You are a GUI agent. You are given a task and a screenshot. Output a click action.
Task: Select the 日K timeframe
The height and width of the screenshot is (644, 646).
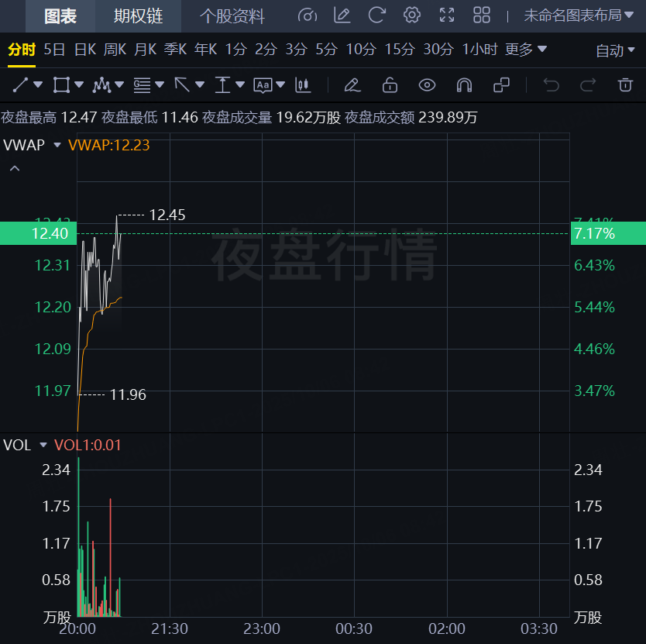pyautogui.click(x=85, y=50)
